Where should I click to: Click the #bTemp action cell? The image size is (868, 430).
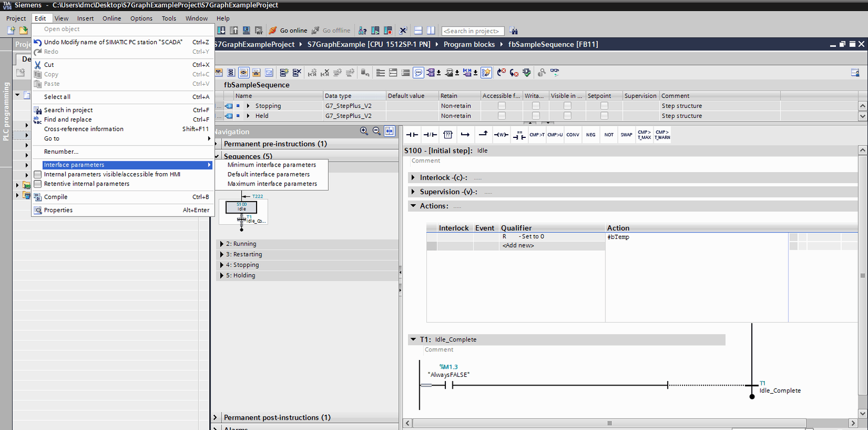(x=697, y=237)
